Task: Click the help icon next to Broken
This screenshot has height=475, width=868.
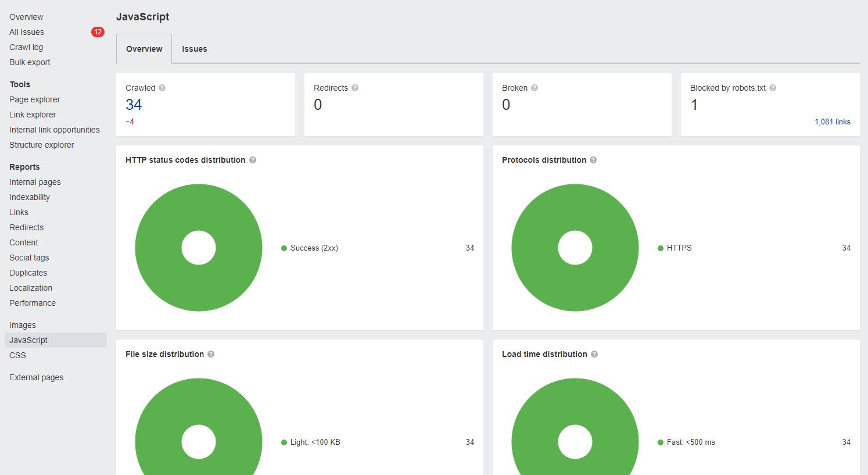Action: (x=535, y=88)
